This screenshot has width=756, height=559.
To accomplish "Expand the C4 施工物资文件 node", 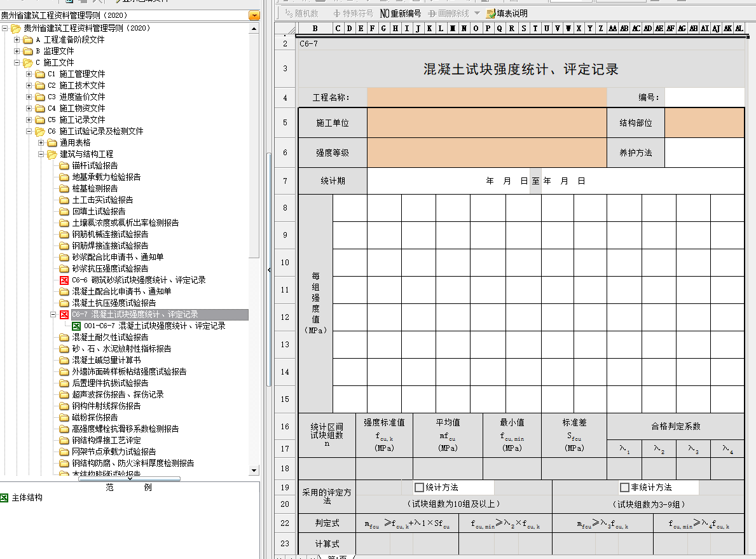I will (x=29, y=109).
